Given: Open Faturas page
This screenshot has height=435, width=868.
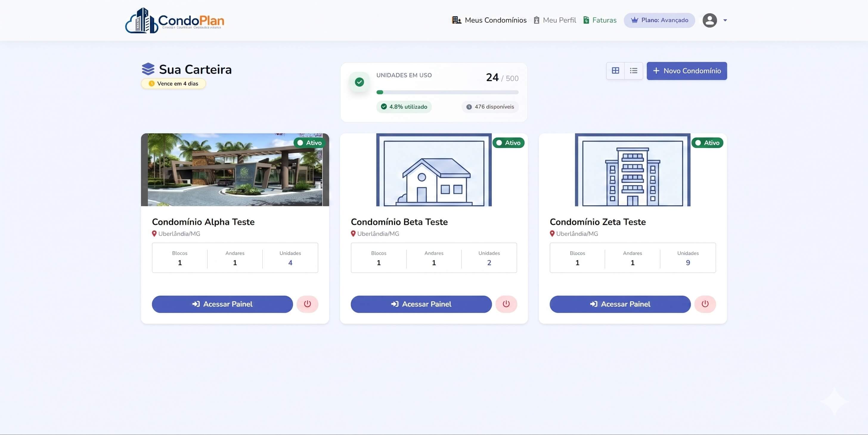Looking at the screenshot, I should 600,20.
